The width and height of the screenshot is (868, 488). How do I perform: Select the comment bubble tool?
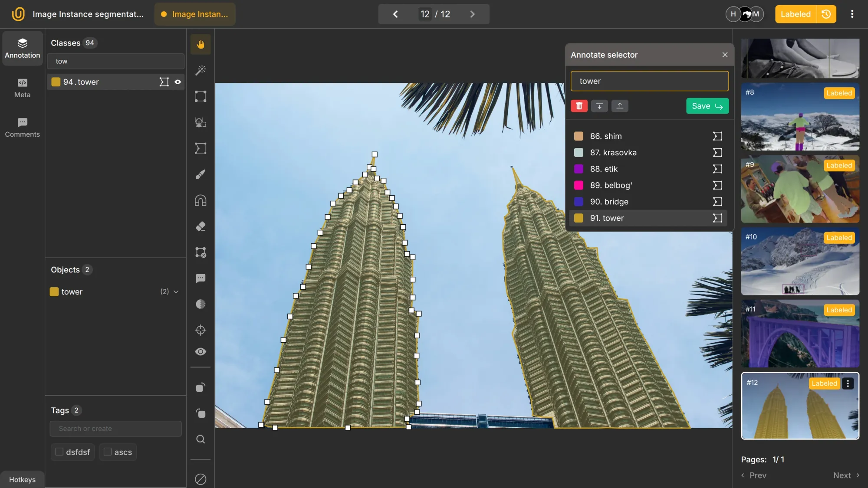click(x=200, y=278)
